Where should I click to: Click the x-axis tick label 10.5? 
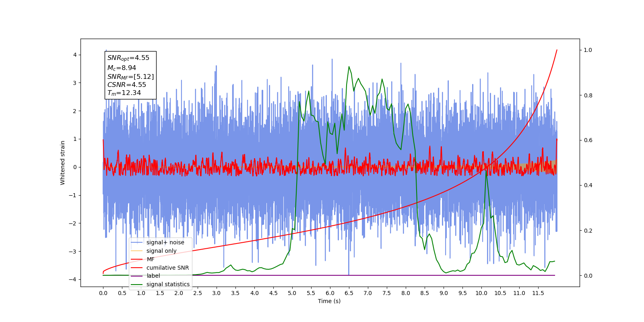click(x=500, y=293)
